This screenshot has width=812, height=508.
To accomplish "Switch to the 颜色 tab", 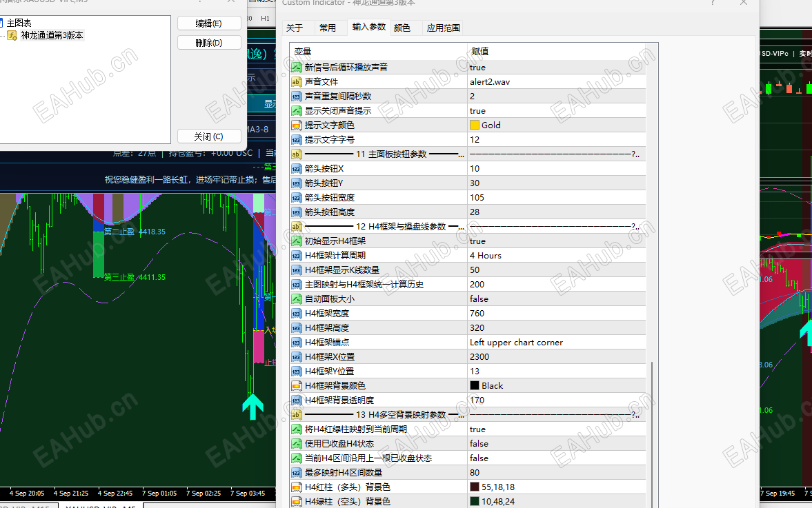I will coord(402,28).
